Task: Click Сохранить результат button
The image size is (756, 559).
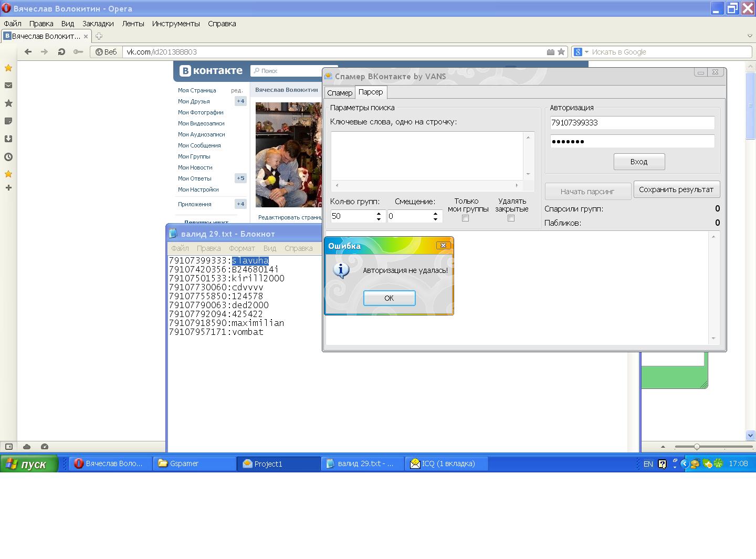Action: (x=676, y=189)
